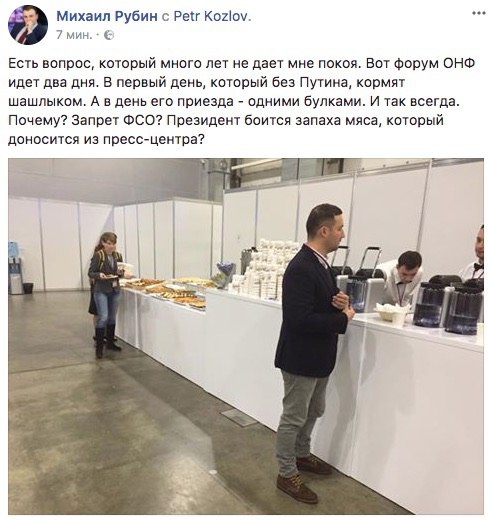Click the post text paragraph
Image resolution: width=488 pixels, height=520 pixels.
241,101
